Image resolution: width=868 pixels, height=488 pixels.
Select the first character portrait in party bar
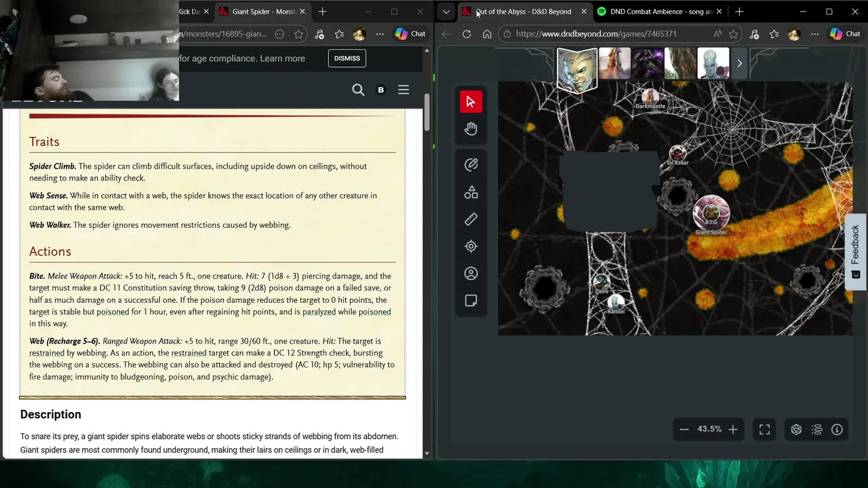point(577,69)
